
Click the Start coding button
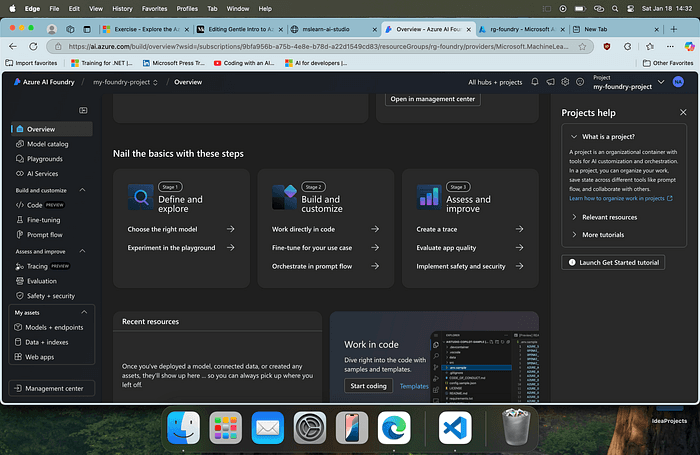368,386
